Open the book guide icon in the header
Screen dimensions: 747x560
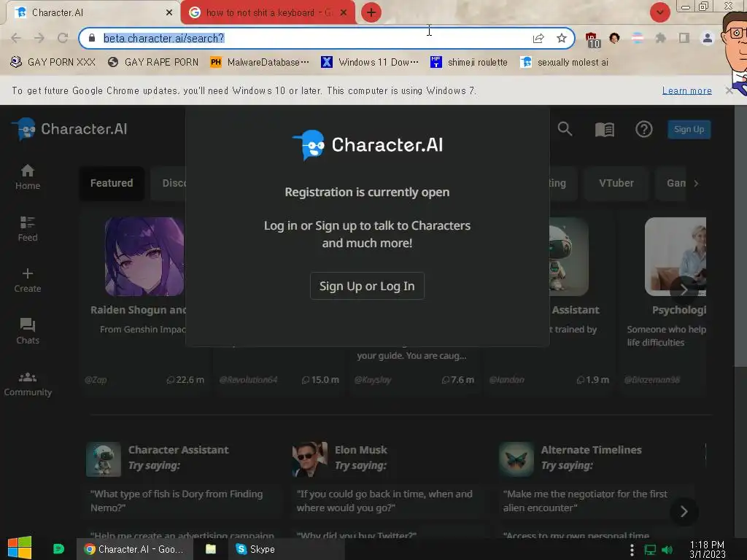tap(604, 129)
